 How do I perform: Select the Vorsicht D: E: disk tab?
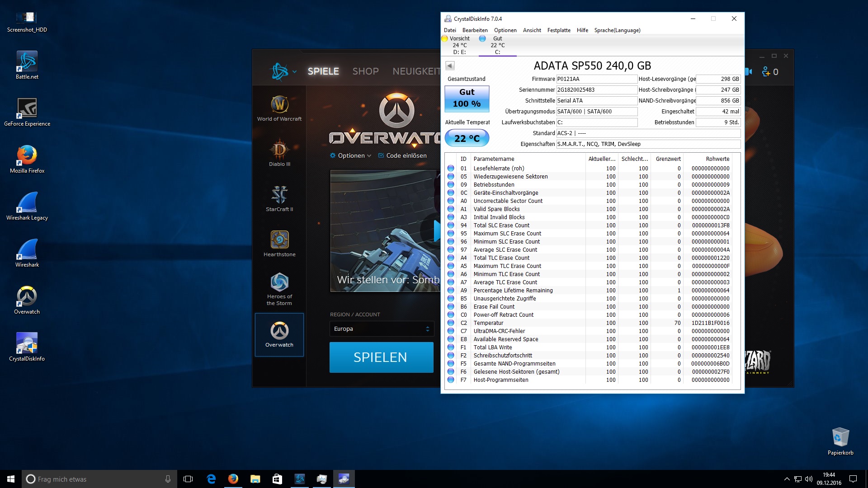coord(459,45)
